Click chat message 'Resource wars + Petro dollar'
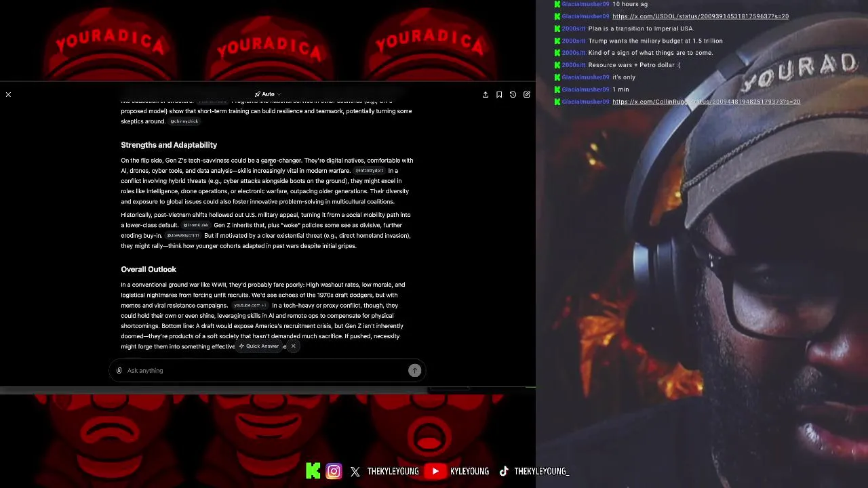Screen dimensions: 868x488 tap(634, 65)
